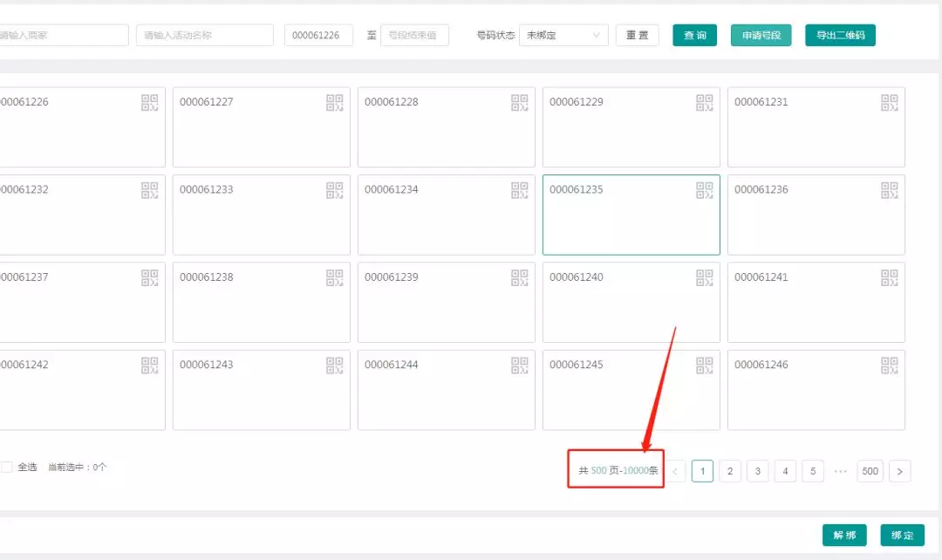Viewport: 942px width, 560px height.
Task: Toggle the 全选 select-all checkbox
Action: (x=7, y=468)
